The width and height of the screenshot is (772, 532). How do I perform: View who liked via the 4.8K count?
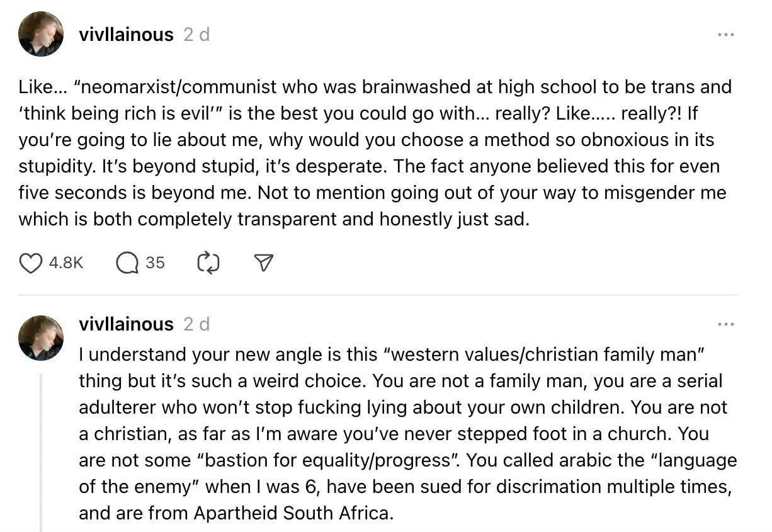66,263
